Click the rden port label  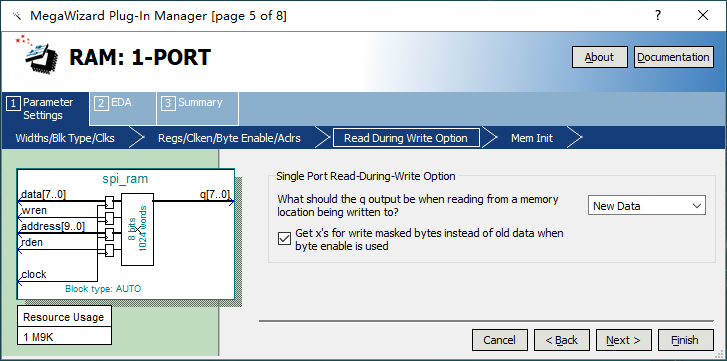click(x=32, y=242)
